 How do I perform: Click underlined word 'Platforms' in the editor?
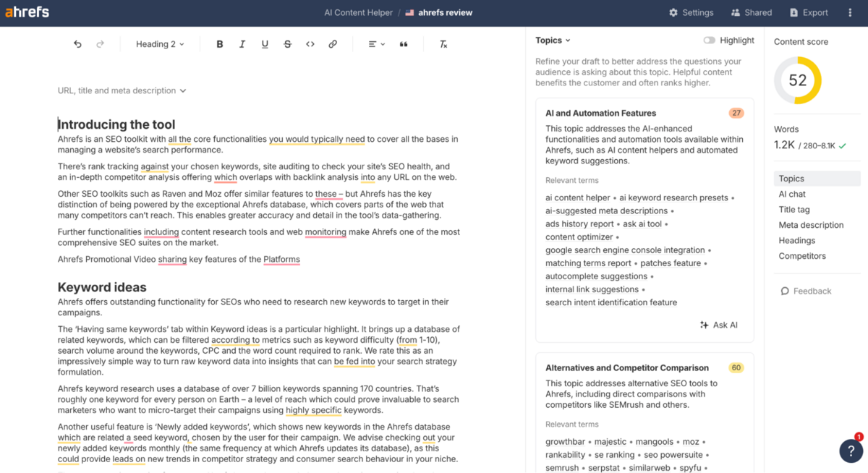[281, 259]
